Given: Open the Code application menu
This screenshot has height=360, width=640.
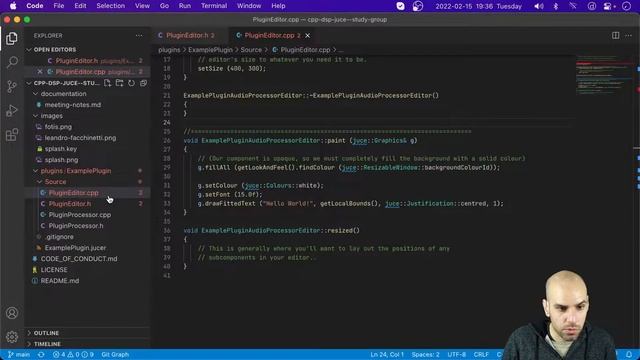Looking at the screenshot, I should pyautogui.click(x=35, y=6).
